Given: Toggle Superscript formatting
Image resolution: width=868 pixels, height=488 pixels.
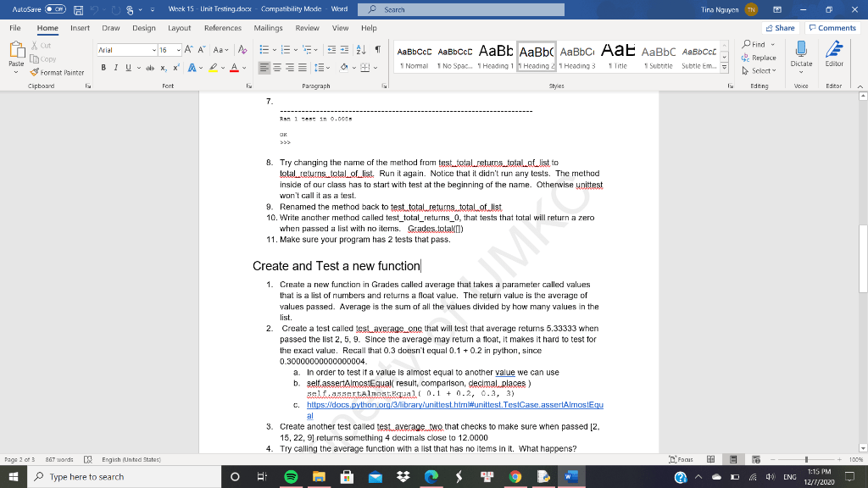Looking at the screenshot, I should 176,68.
